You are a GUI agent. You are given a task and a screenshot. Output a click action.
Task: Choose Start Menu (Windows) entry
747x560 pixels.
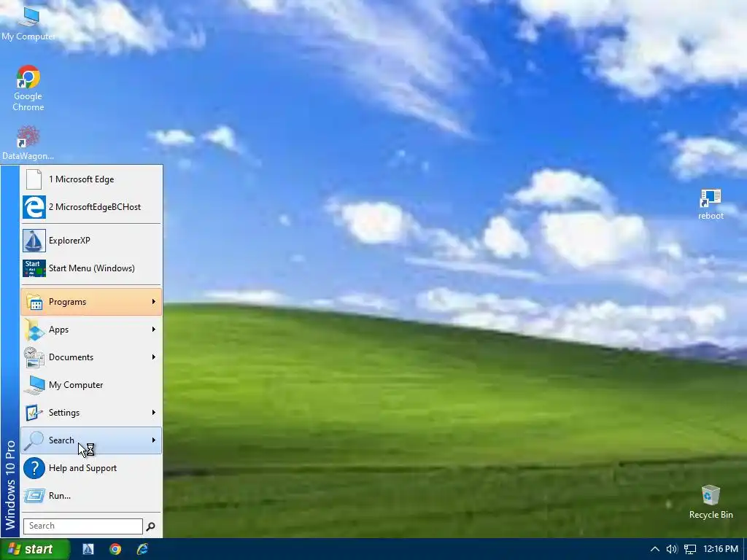click(x=91, y=268)
